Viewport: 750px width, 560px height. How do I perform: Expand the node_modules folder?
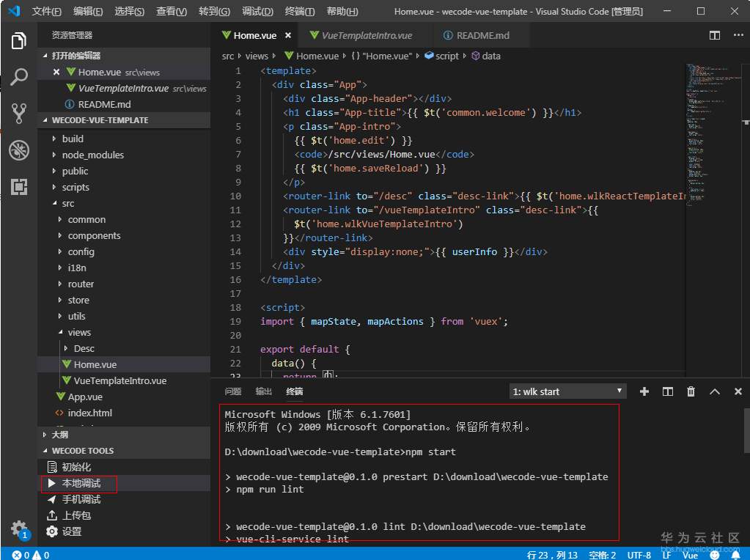(92, 155)
